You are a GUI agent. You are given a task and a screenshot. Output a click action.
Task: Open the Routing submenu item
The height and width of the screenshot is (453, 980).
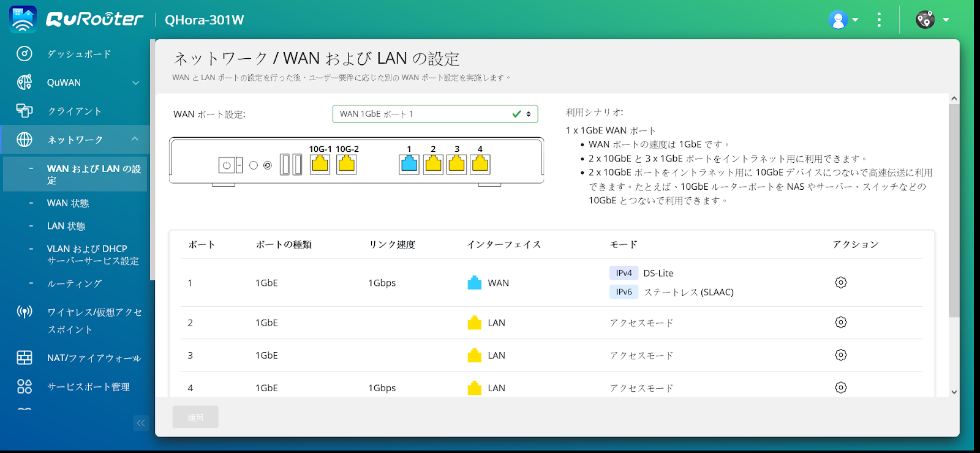[x=74, y=283]
